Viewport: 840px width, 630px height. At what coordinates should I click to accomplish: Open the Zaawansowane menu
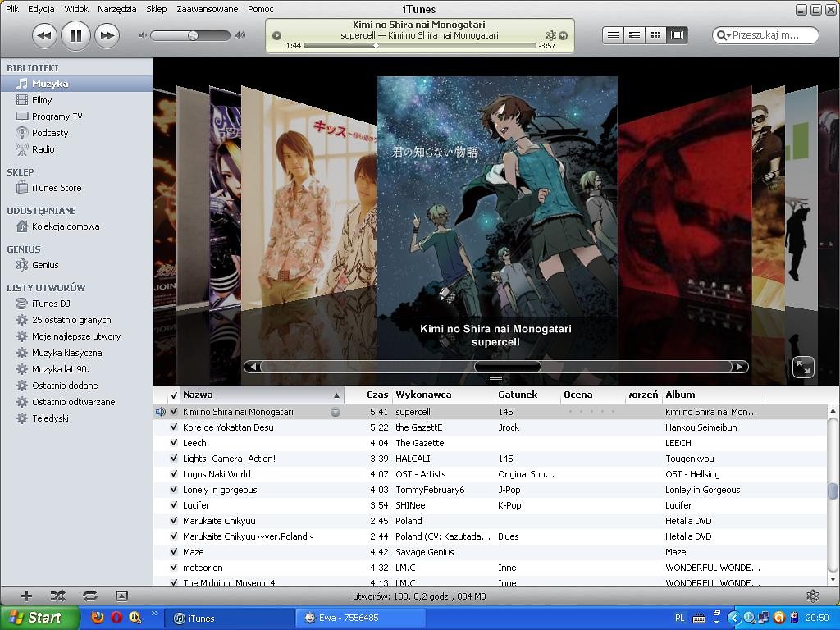pyautogui.click(x=208, y=9)
